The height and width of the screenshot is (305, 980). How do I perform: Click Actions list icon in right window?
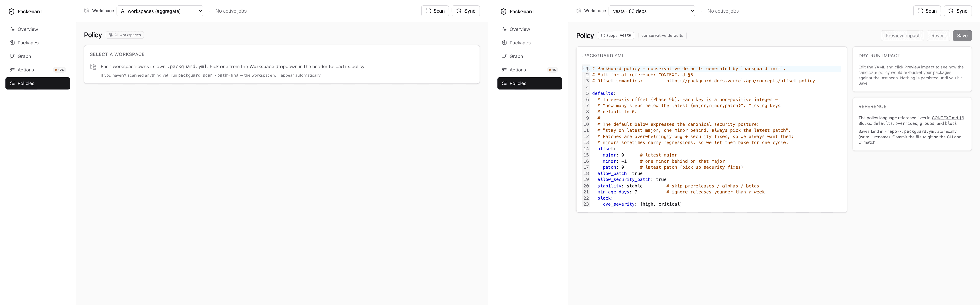click(x=504, y=70)
